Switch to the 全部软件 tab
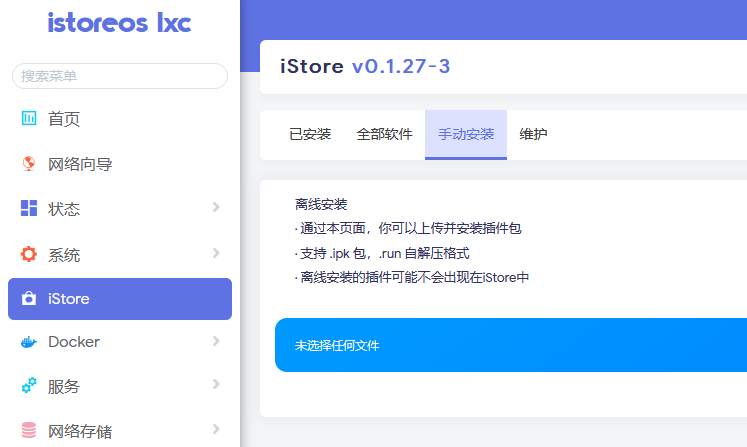This screenshot has width=747, height=447. (x=384, y=134)
